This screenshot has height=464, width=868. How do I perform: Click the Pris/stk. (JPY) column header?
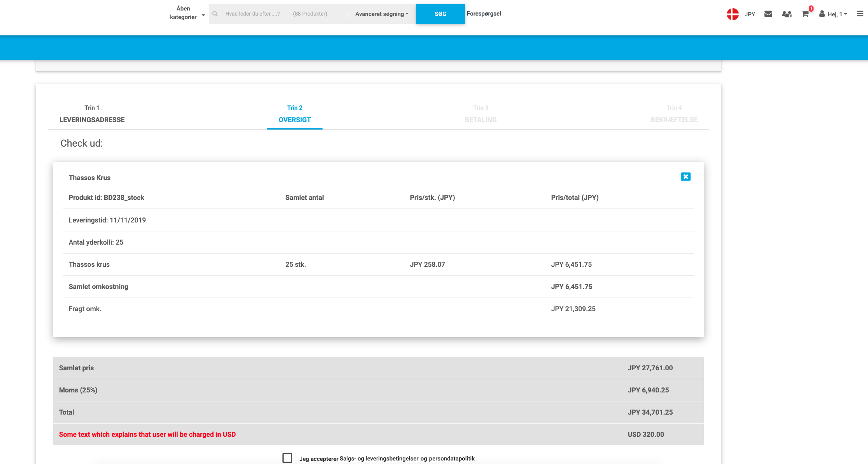coord(432,198)
